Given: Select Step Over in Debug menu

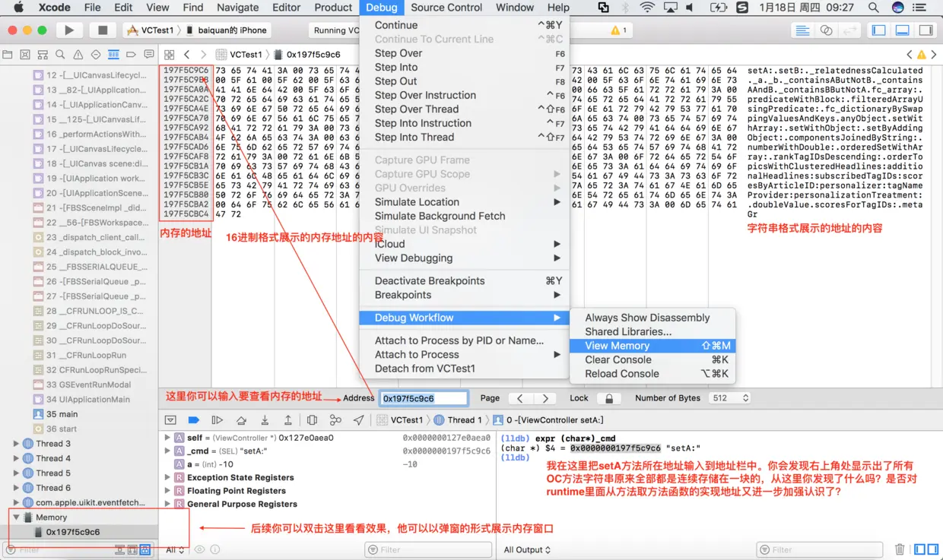Looking at the screenshot, I should point(465,53).
